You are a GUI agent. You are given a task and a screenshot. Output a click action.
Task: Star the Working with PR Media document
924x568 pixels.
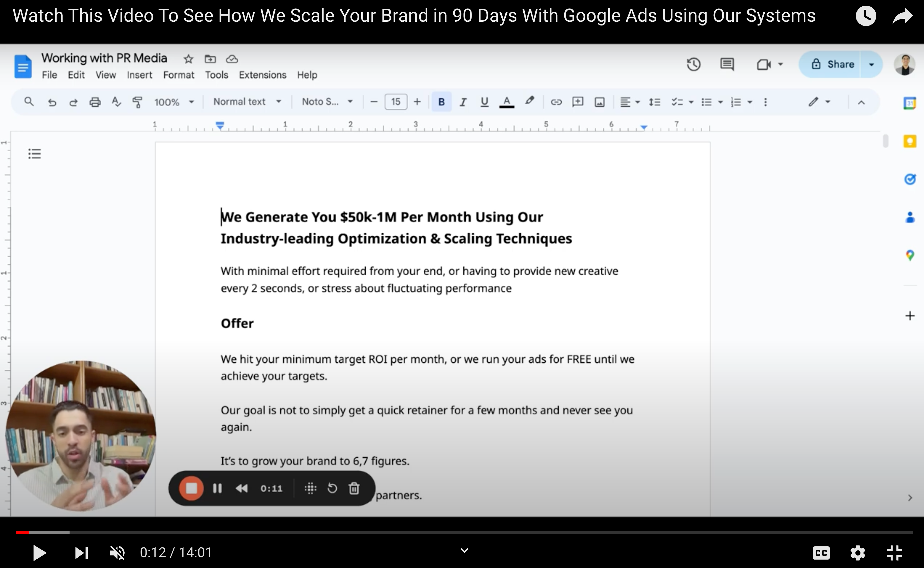pyautogui.click(x=188, y=59)
